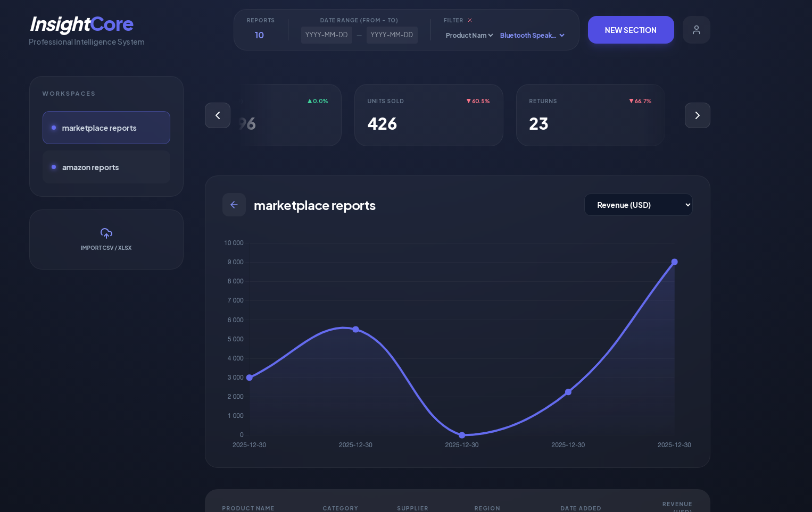This screenshot has height=512, width=812.
Task: Click the InsightCore logo
Action: click(x=81, y=24)
